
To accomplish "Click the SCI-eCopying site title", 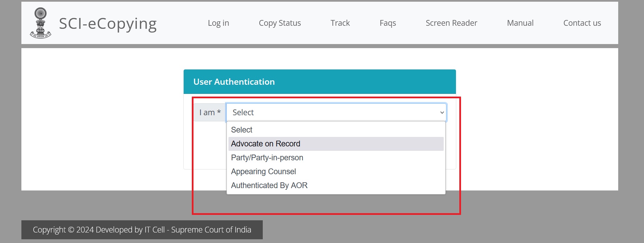I will (108, 23).
